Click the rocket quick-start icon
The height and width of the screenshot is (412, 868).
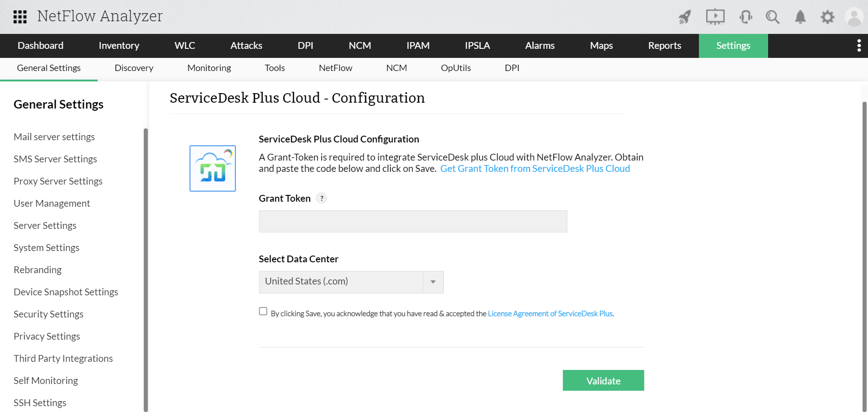click(x=685, y=17)
